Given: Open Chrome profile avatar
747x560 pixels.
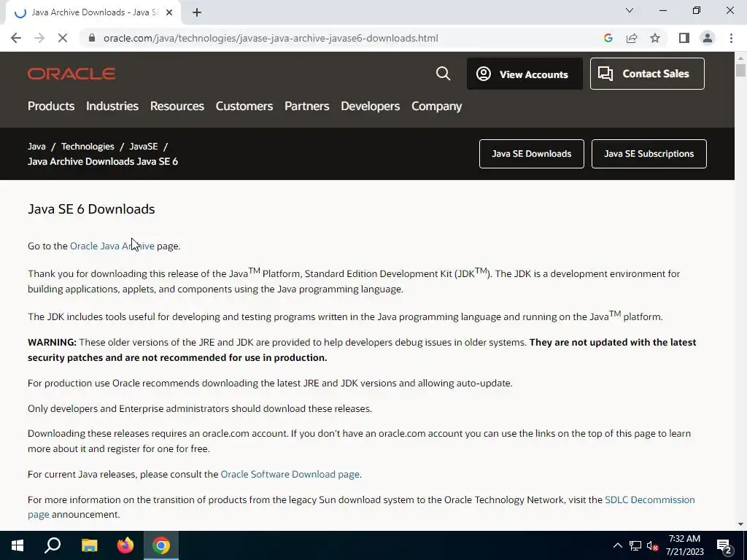Looking at the screenshot, I should point(708,38).
